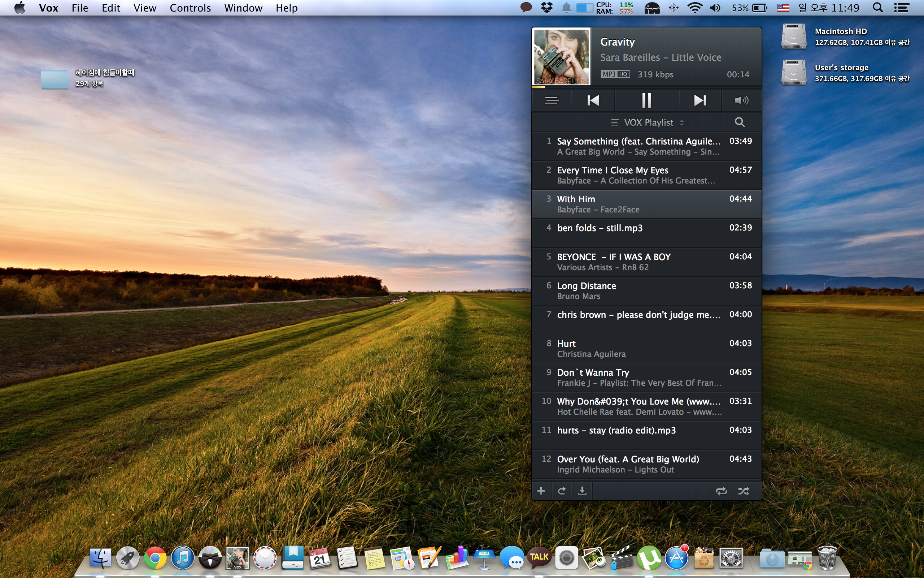Pause the playing song Gravity
Screen dimensions: 924x578
tap(646, 100)
